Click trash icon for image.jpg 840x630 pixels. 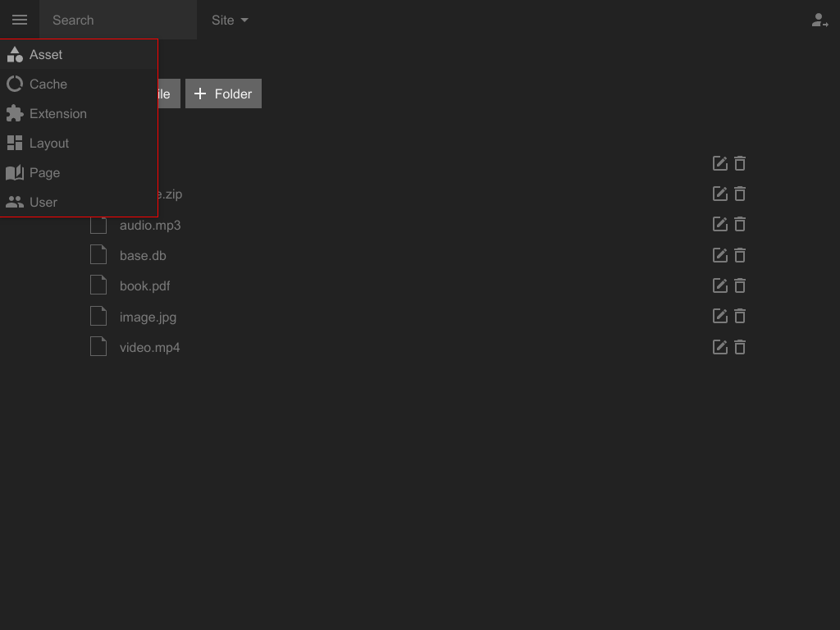[x=740, y=316]
